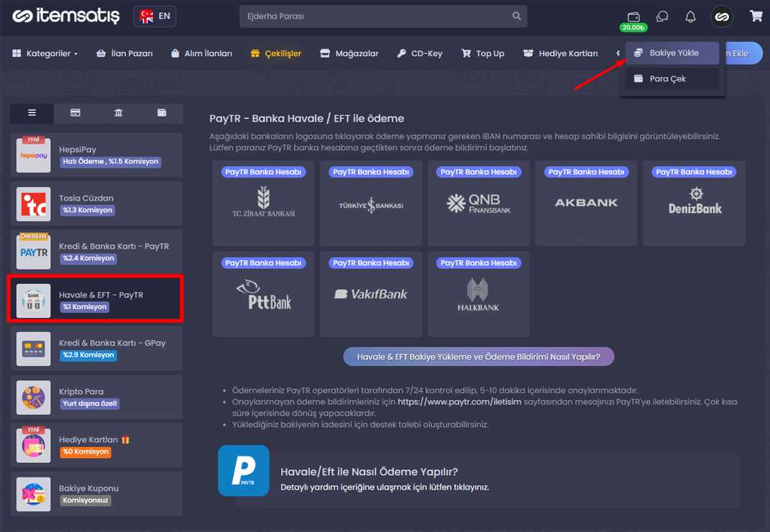Click the GPay card icon
The width and height of the screenshot is (770, 532).
coord(33,349)
